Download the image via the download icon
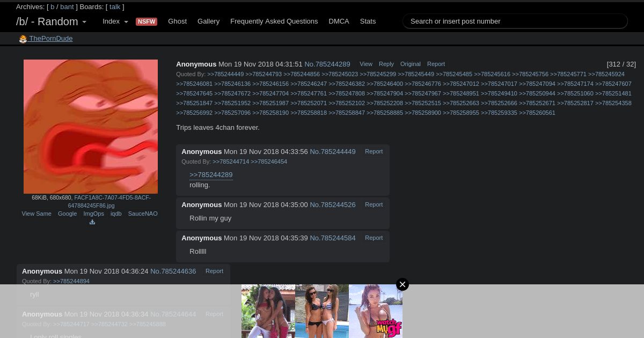This screenshot has height=338, width=644. pos(92,222)
